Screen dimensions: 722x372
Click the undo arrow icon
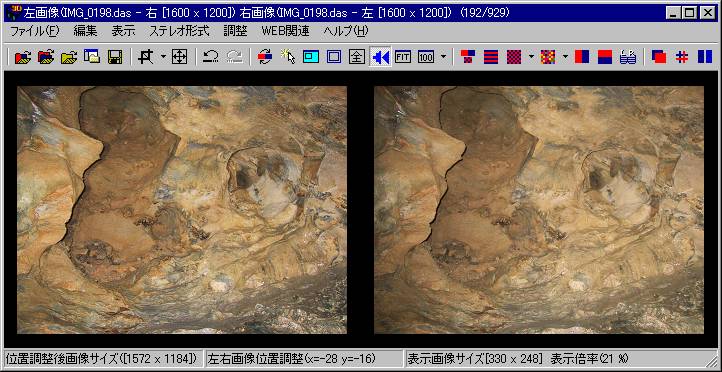click(x=210, y=57)
